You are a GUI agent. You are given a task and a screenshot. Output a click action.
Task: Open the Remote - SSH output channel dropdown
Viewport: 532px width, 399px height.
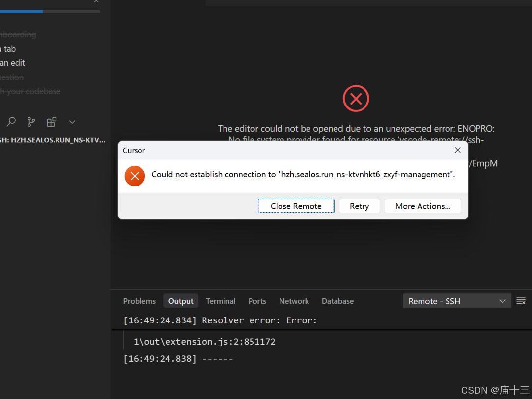tap(456, 301)
